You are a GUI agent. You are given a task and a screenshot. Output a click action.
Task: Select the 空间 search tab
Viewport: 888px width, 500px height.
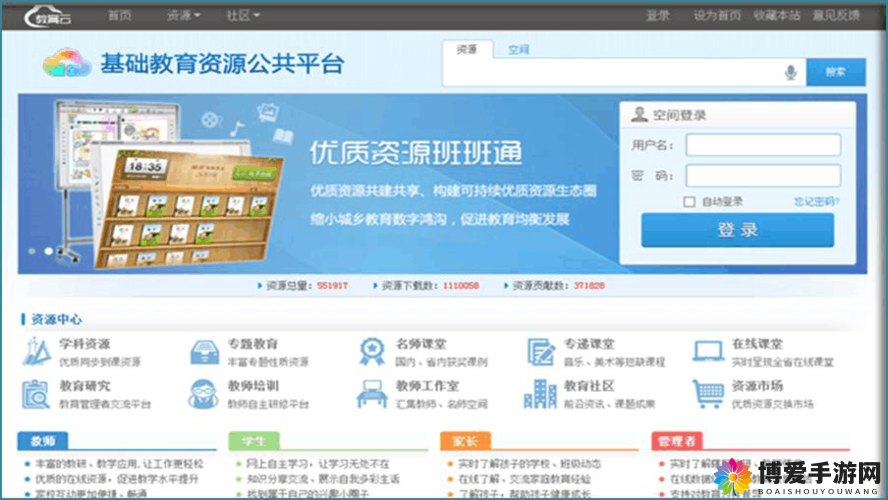[518, 50]
